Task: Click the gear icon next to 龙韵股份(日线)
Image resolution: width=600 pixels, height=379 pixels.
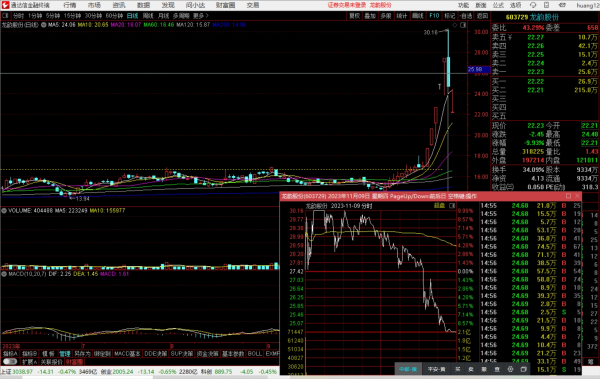Action: click(x=44, y=25)
